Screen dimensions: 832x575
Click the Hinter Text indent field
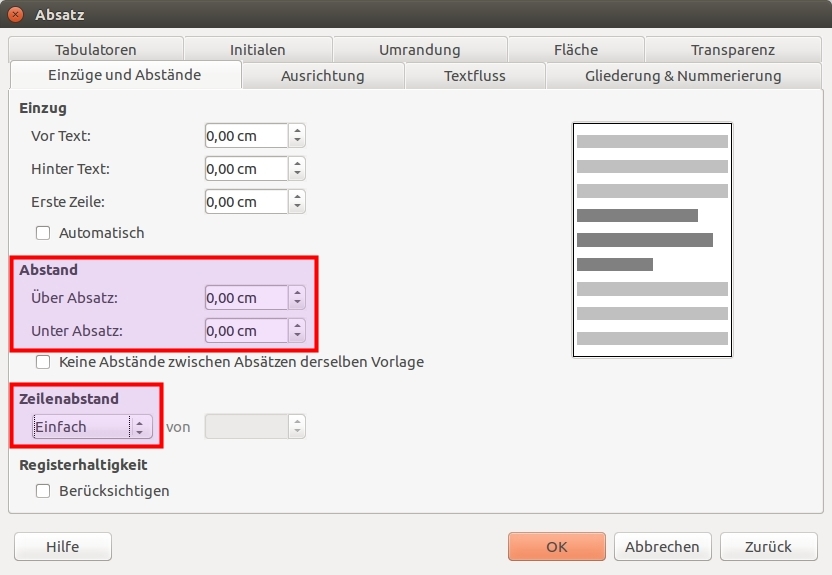coord(246,169)
